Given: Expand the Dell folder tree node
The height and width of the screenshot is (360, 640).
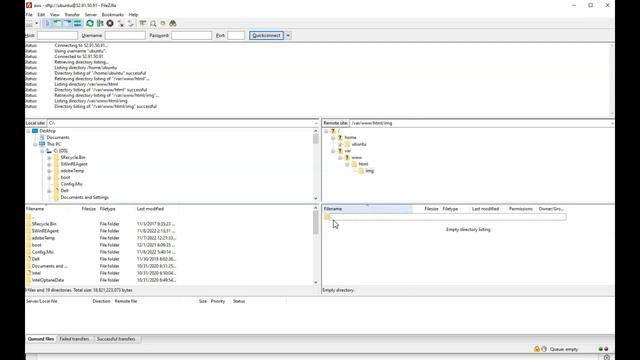Looking at the screenshot, I should tap(49, 191).
